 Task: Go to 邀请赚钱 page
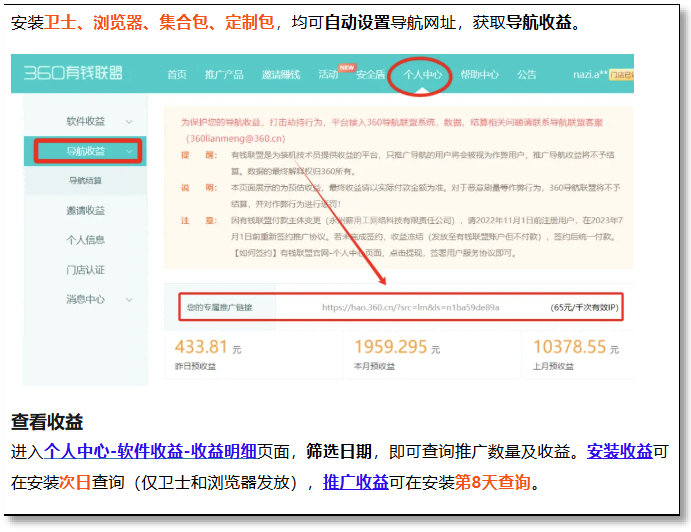[x=281, y=74]
